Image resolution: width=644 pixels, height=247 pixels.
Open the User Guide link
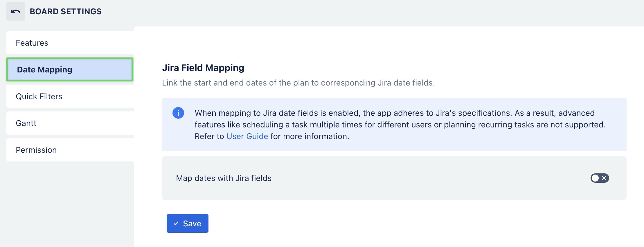[x=247, y=136]
